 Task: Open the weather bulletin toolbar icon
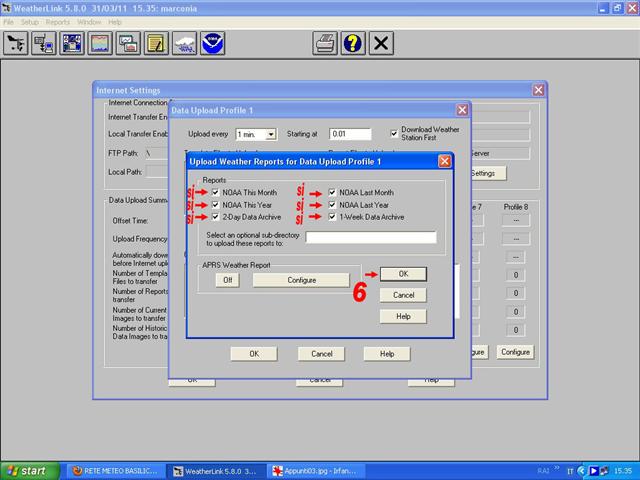(x=72, y=43)
